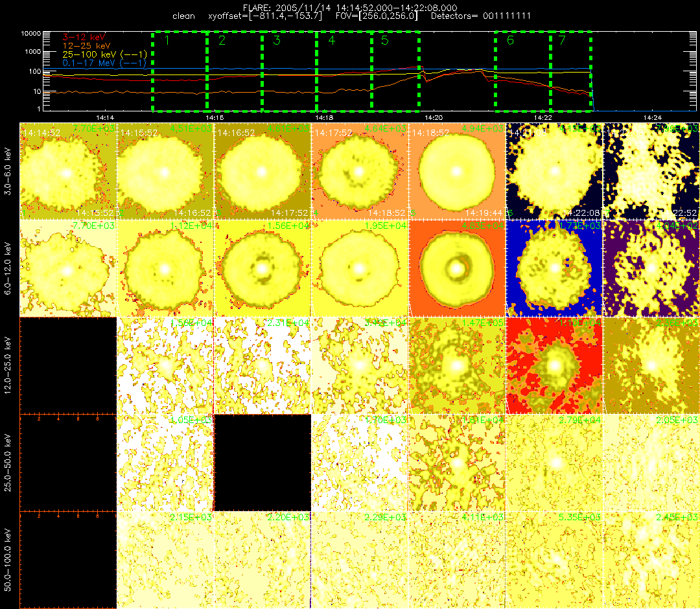Click the 1.10E+04 peak value label

tap(580, 323)
